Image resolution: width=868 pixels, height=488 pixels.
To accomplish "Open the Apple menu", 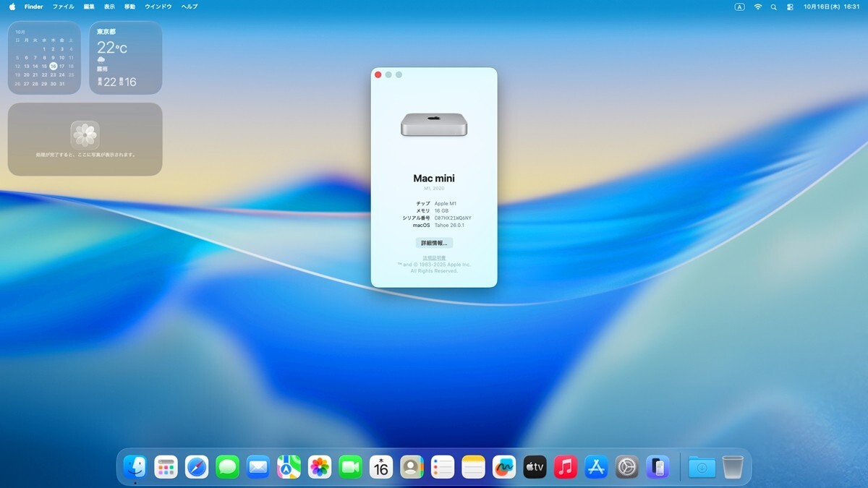I will [x=12, y=7].
